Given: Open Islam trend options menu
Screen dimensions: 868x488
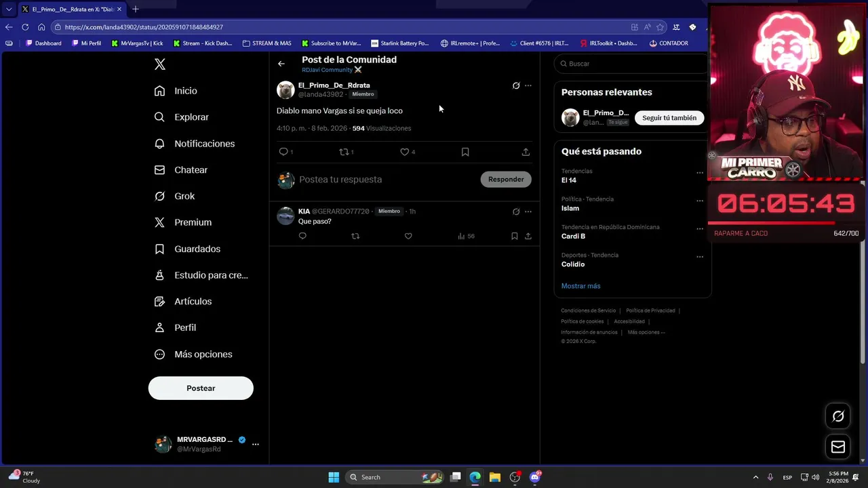Looking at the screenshot, I should click(x=700, y=201).
